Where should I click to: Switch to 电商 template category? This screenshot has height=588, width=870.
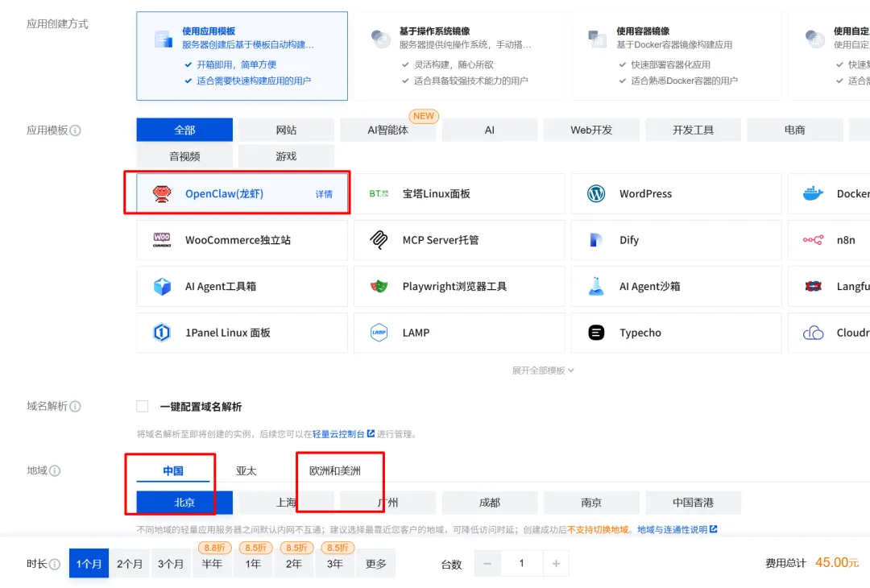[x=794, y=130]
